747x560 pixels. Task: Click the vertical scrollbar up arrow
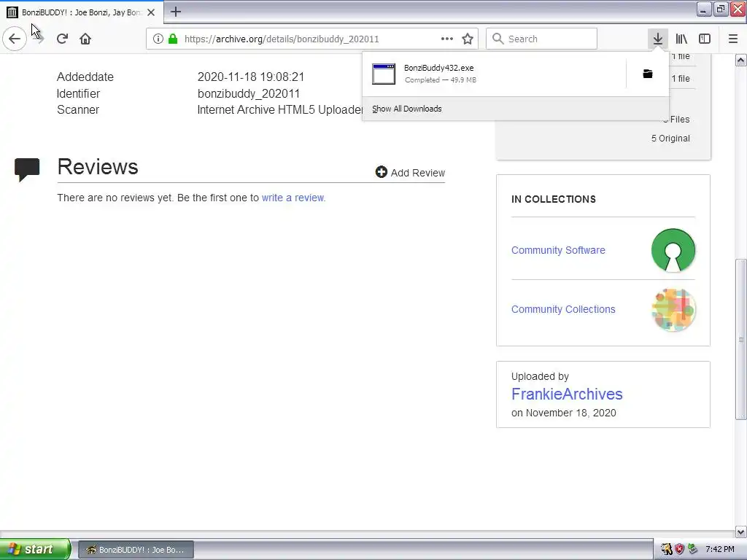point(740,60)
